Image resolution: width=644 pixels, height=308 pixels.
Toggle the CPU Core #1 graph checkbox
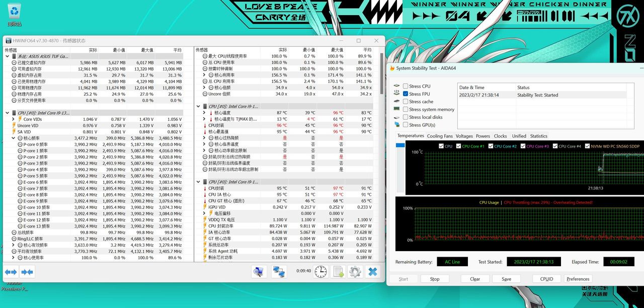[x=458, y=146]
